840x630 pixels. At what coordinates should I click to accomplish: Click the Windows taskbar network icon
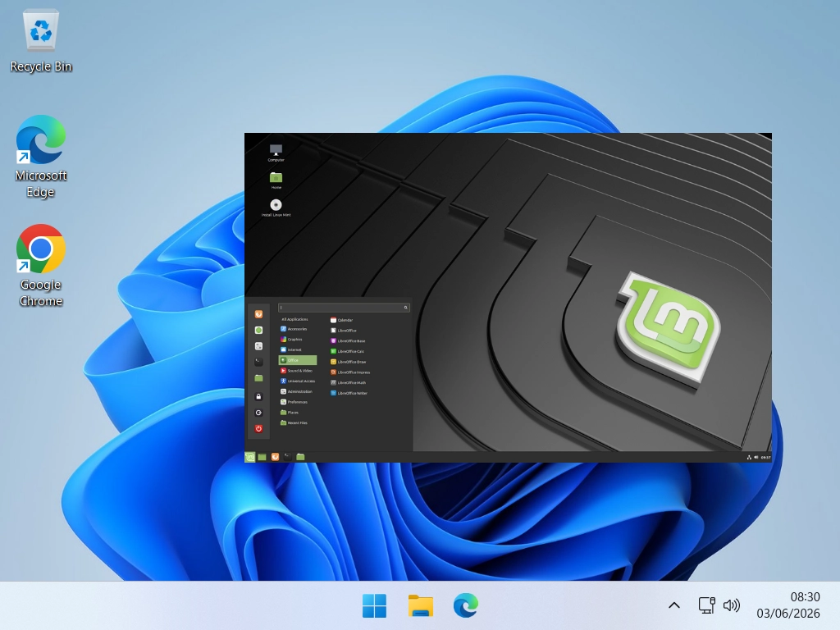tap(706, 606)
